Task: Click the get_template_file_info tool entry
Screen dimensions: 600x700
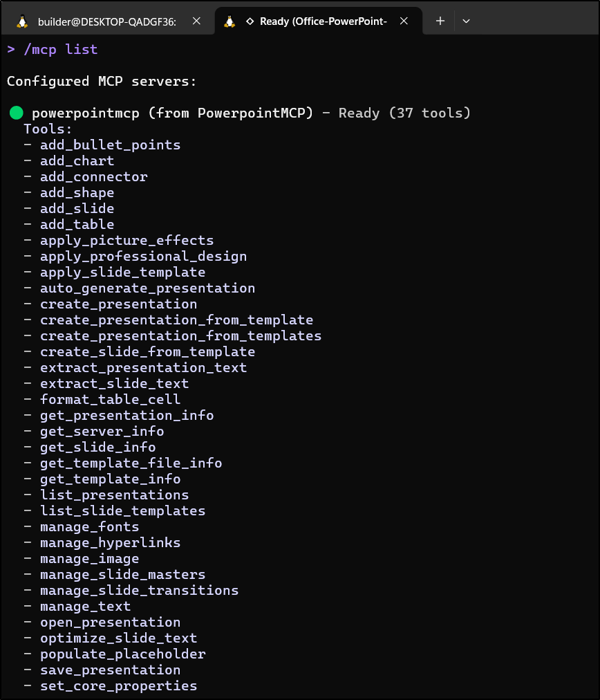Action: click(x=131, y=463)
